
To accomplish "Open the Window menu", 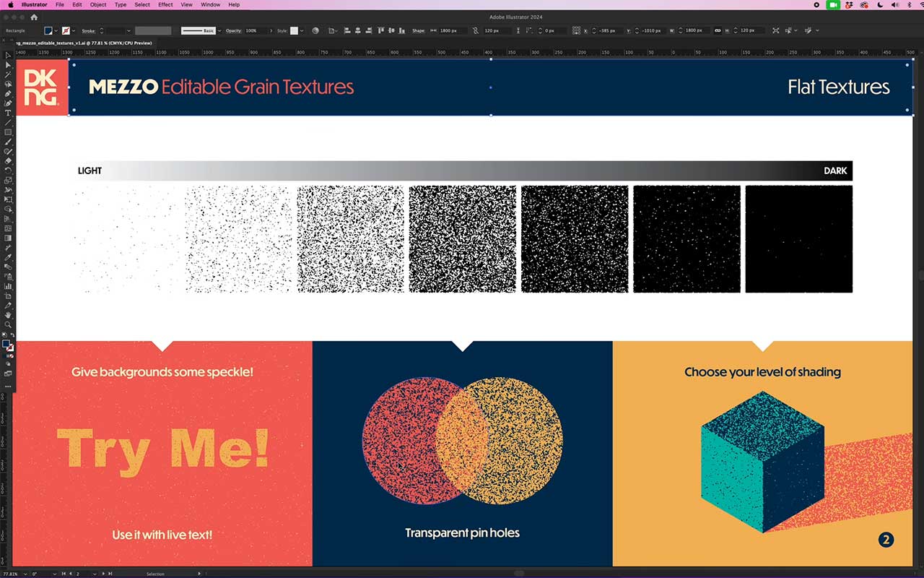I will coord(211,4).
